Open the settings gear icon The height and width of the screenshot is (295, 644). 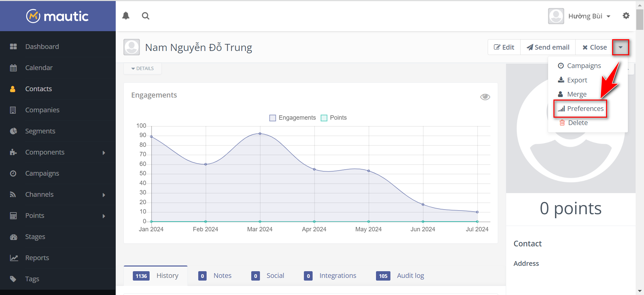coord(626,16)
